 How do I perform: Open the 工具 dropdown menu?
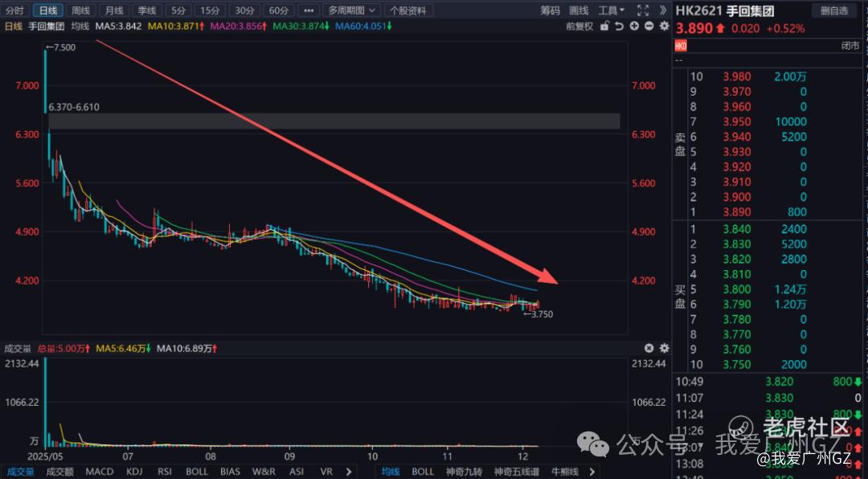click(611, 10)
